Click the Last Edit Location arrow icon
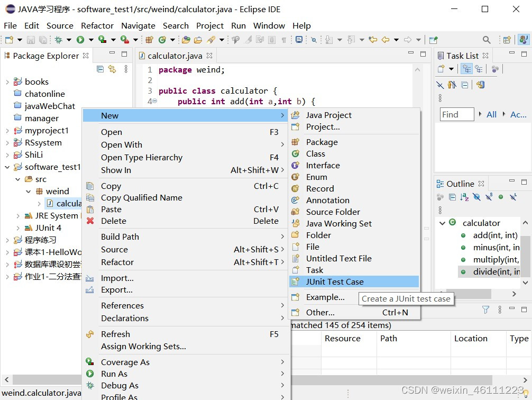 (x=373, y=40)
